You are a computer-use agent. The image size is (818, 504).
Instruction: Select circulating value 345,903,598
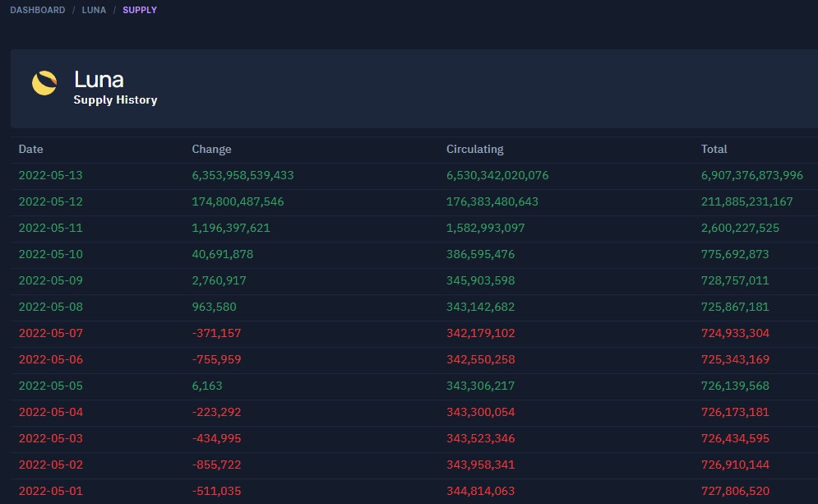pos(480,280)
